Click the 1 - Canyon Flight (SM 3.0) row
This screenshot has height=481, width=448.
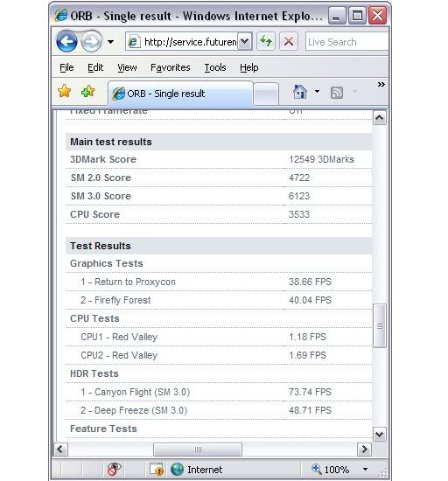click(x=219, y=392)
